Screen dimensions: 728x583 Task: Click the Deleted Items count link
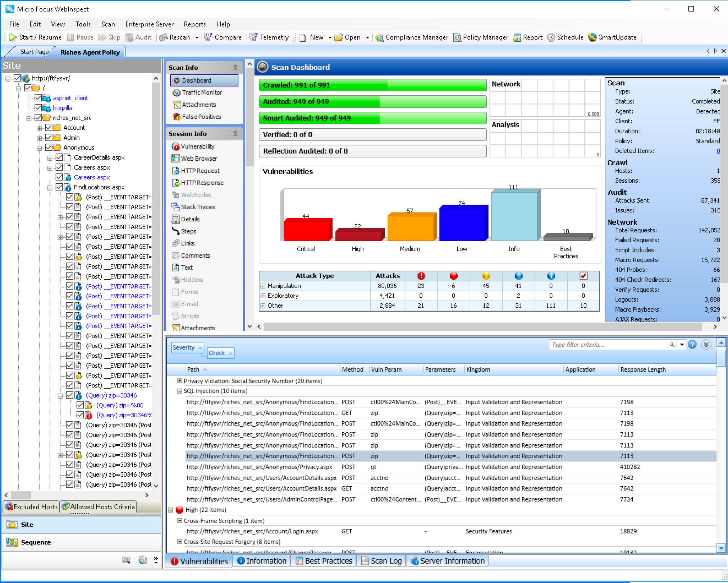(718, 151)
